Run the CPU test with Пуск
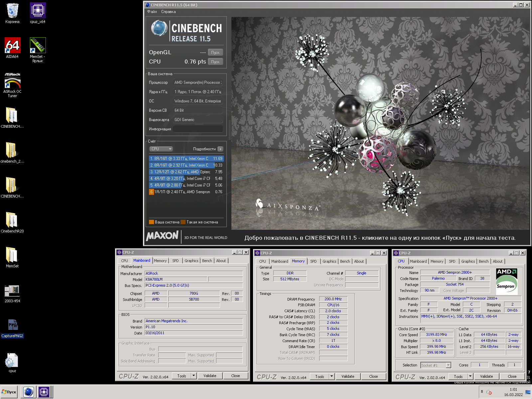Viewport: 532px width, 399px height. 215,62
